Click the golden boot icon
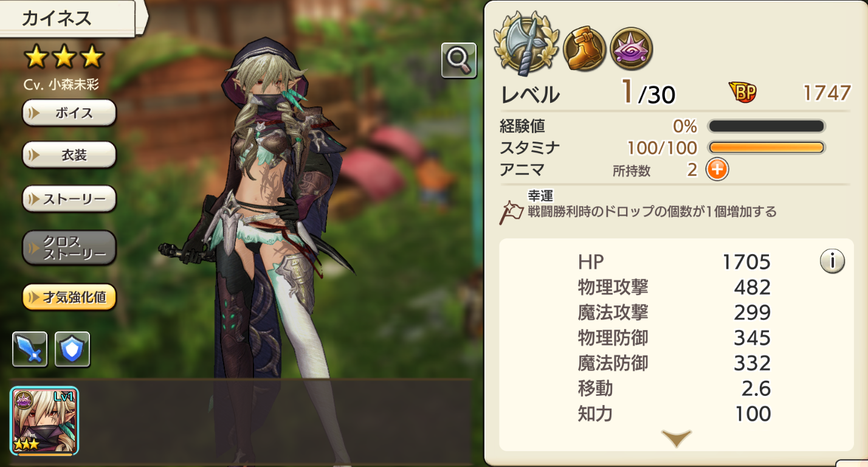This screenshot has width=868, height=467. pos(585,49)
